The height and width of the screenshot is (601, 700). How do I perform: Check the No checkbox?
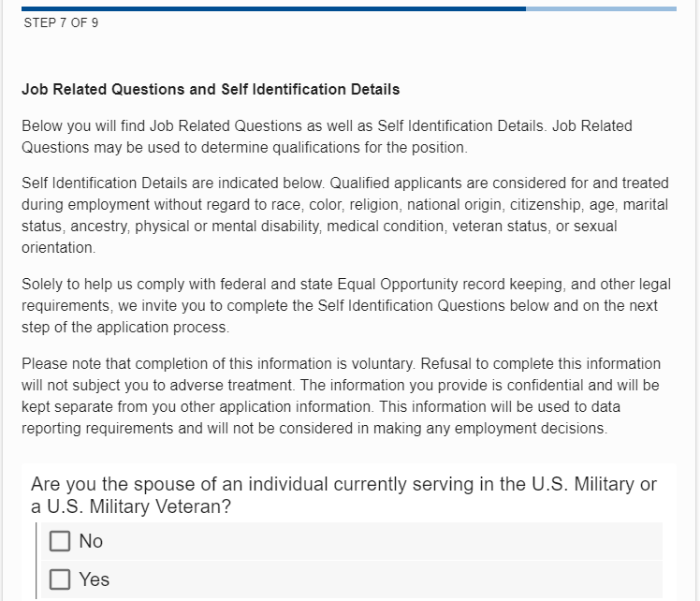coord(60,541)
